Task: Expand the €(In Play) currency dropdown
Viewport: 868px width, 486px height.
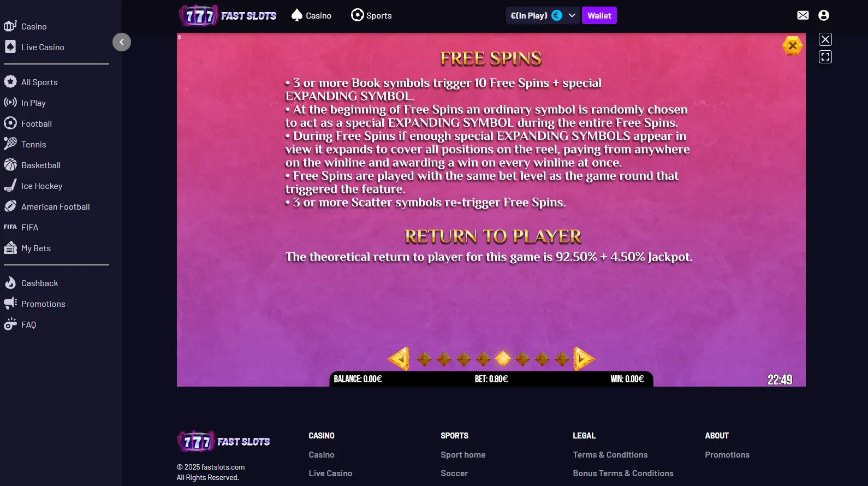Action: click(543, 15)
